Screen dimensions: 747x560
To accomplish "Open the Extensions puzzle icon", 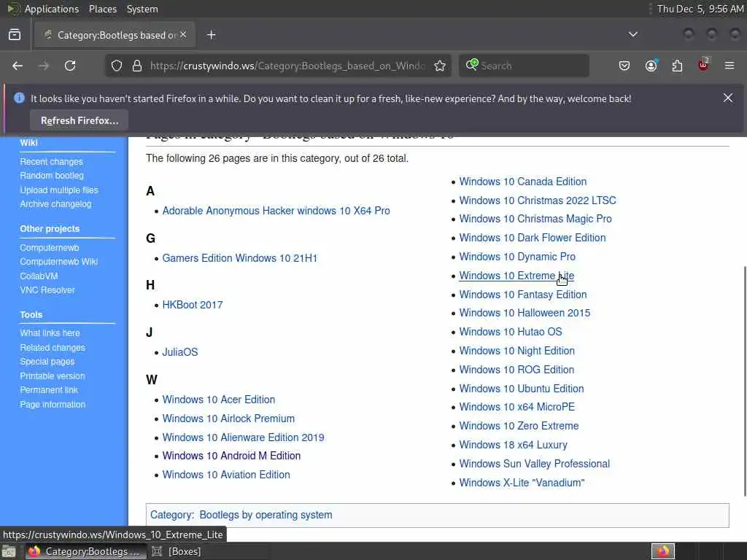I will click(677, 66).
